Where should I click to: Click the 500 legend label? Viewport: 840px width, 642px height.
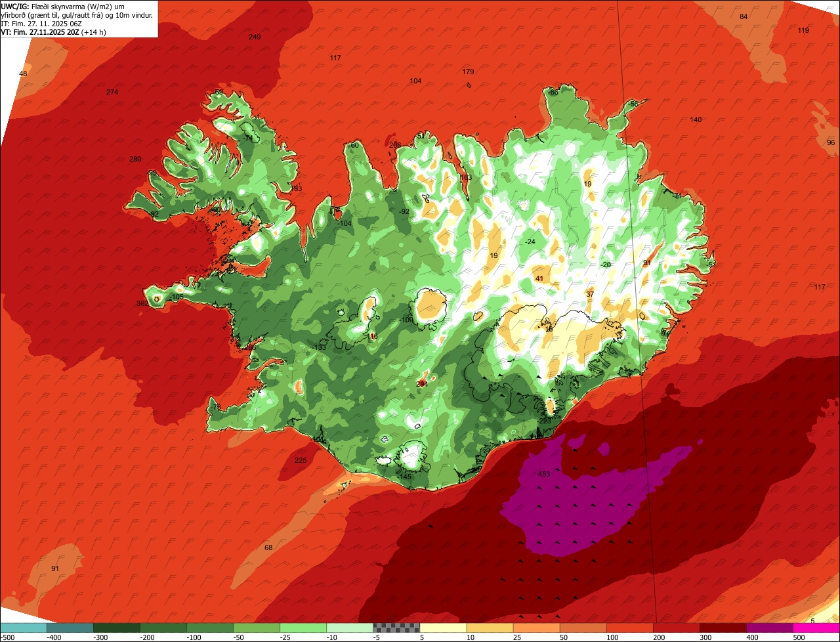[799, 637]
